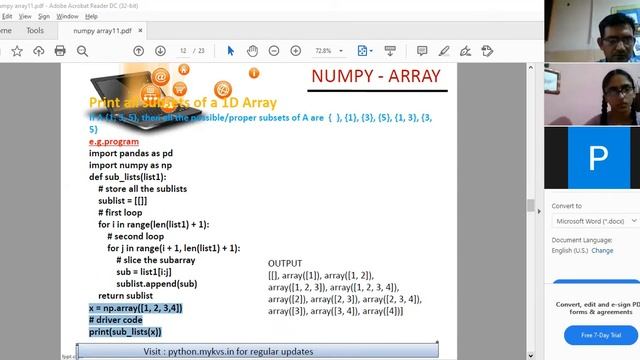
Task: Select the numpy array11.pdf tab
Action: tap(102, 31)
